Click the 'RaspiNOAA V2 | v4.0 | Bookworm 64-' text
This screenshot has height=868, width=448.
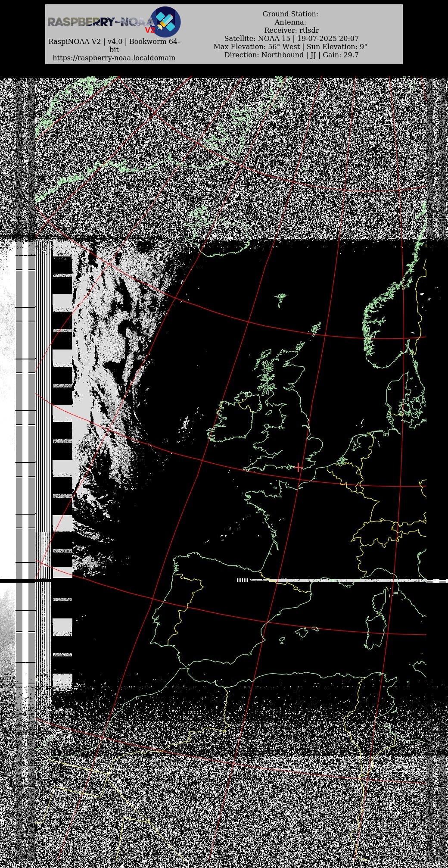click(x=114, y=41)
